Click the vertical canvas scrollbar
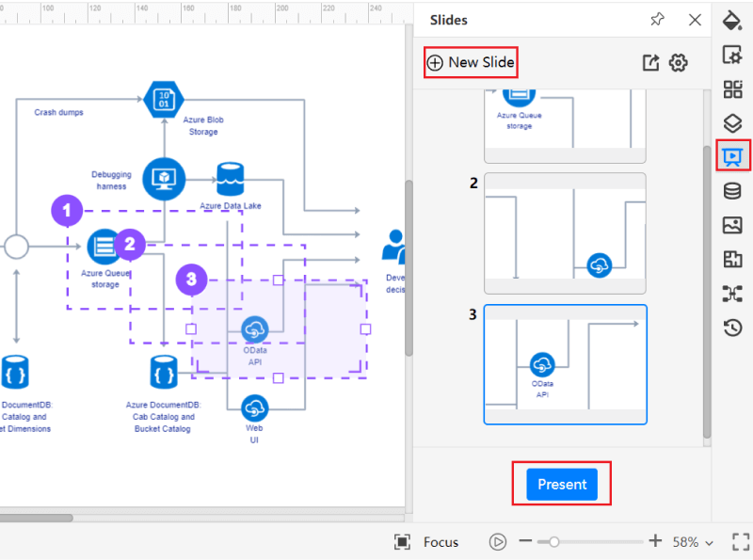 click(409, 268)
